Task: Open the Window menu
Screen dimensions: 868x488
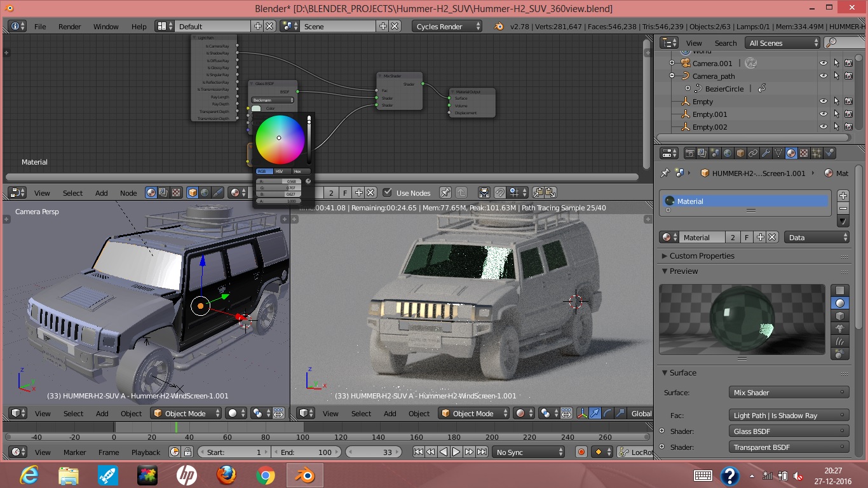Action: pos(106,27)
